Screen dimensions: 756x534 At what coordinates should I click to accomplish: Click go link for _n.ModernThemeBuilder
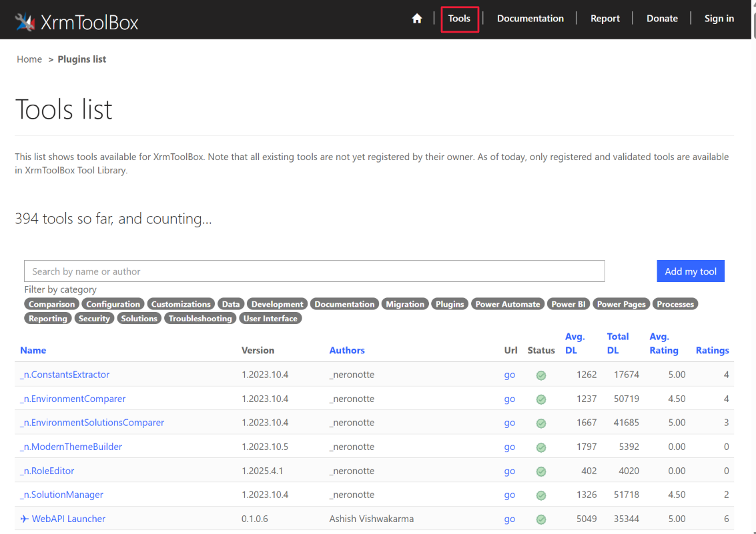[510, 447]
